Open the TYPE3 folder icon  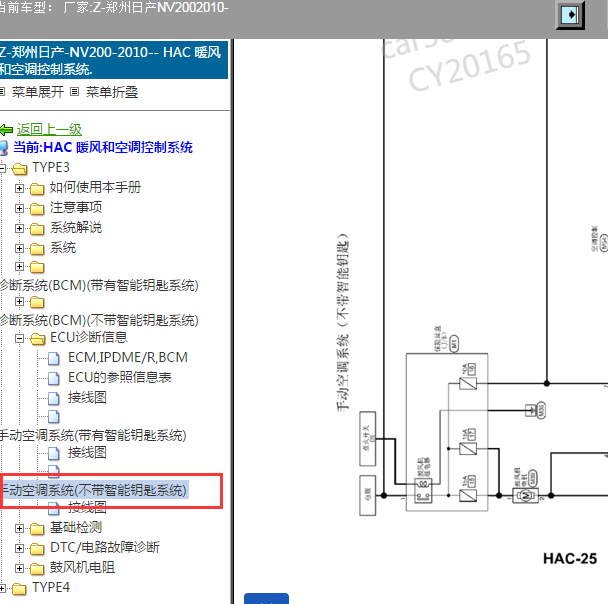19,169
